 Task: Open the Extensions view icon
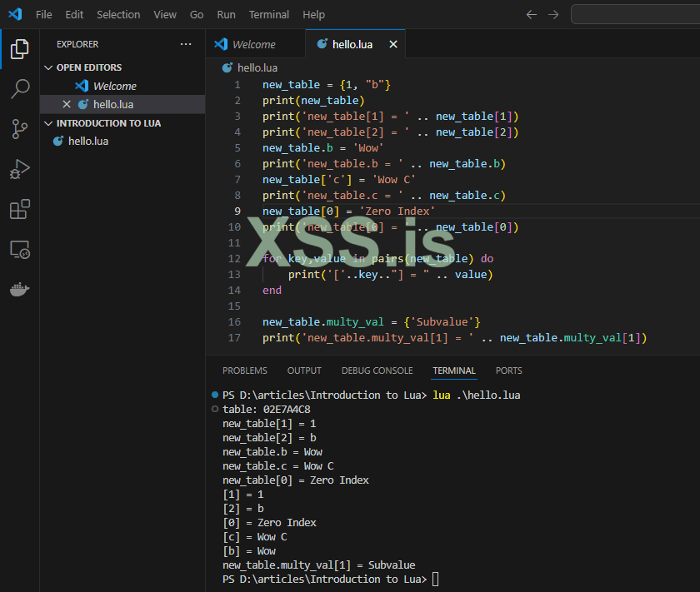pyautogui.click(x=19, y=209)
